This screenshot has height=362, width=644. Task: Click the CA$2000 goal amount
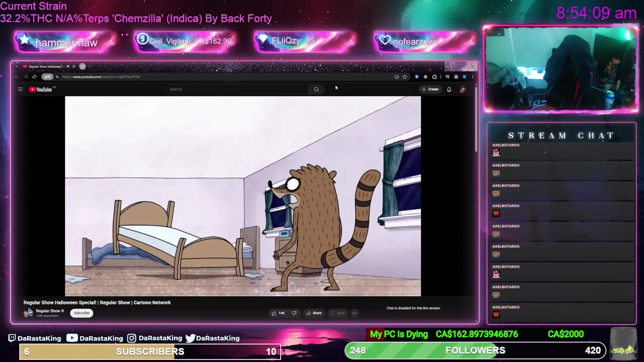(x=566, y=334)
